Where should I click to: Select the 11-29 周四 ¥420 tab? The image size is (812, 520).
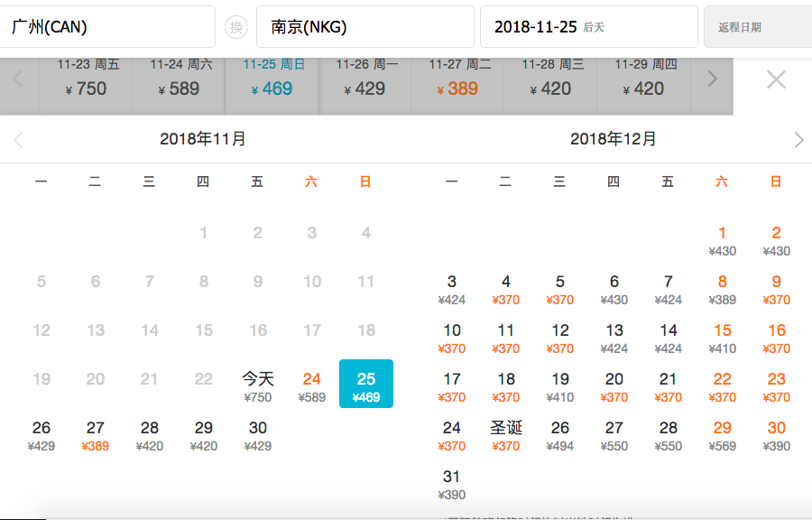(x=645, y=79)
